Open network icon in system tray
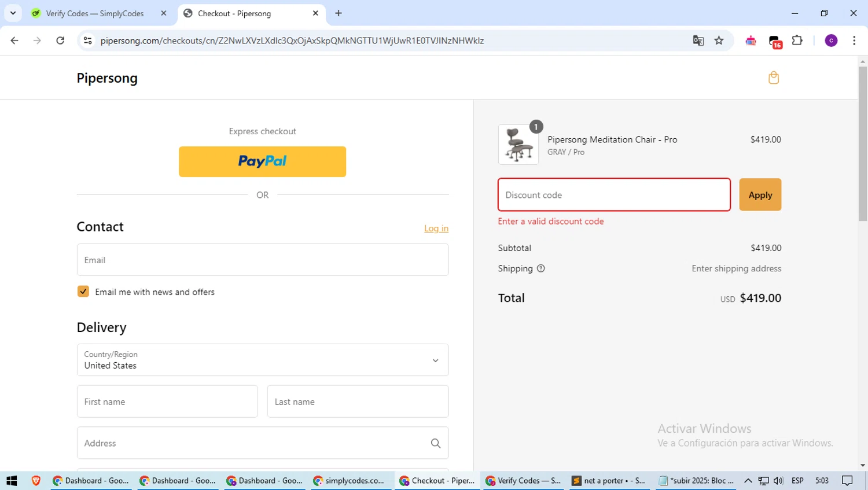This screenshot has width=868, height=490. [x=764, y=481]
